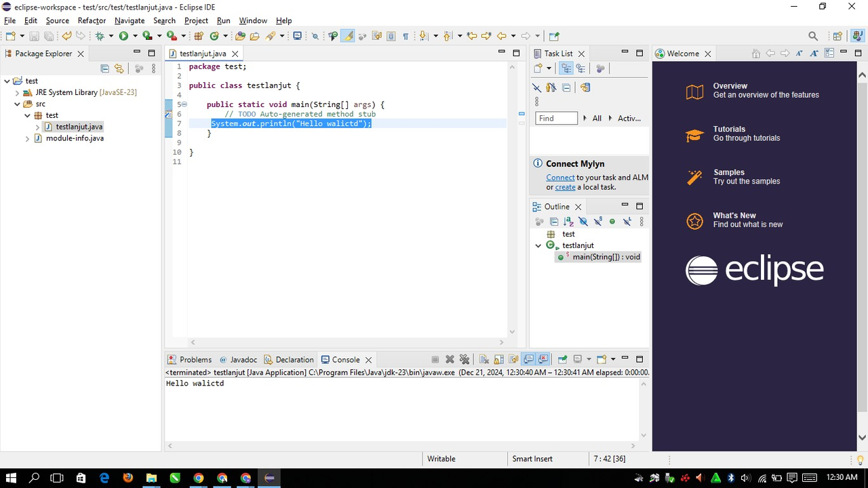Expand JRE System Library node
The height and width of the screenshot is (488, 868).
point(17,92)
